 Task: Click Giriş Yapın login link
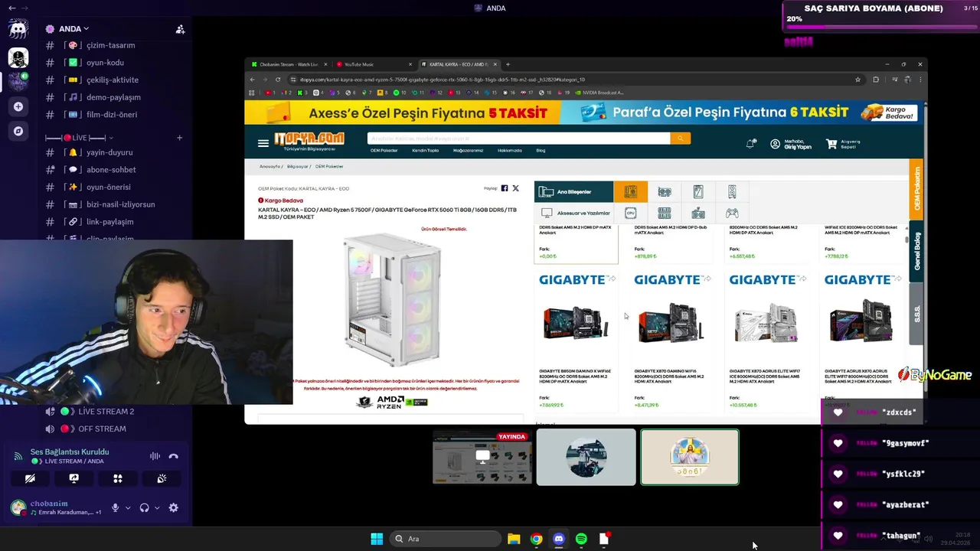798,147
